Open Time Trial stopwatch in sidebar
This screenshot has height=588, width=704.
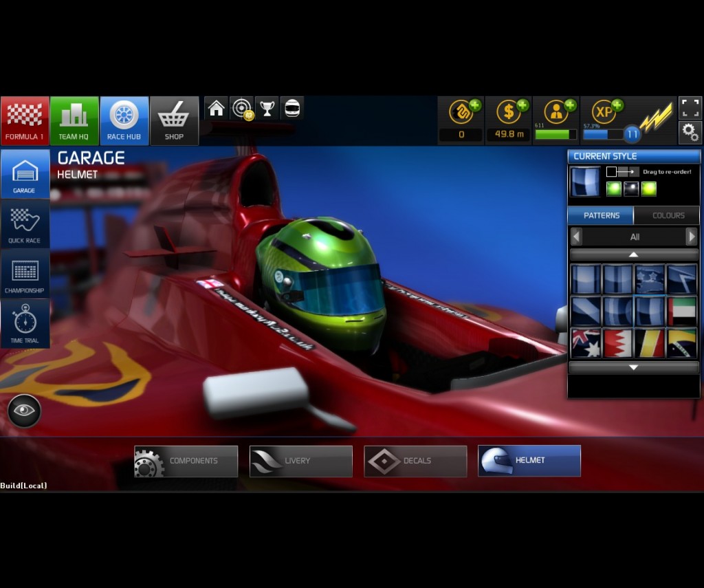tap(25, 324)
